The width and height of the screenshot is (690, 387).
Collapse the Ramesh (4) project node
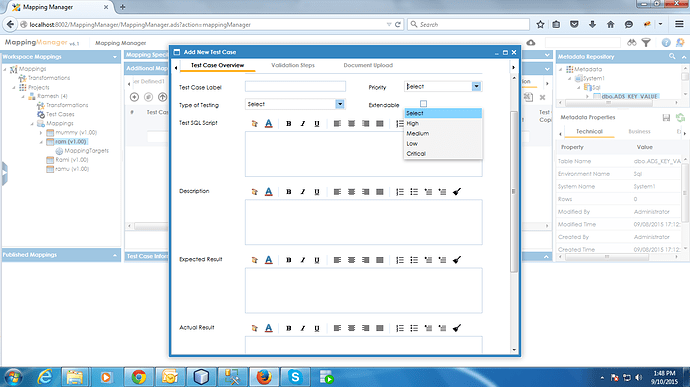point(23,96)
